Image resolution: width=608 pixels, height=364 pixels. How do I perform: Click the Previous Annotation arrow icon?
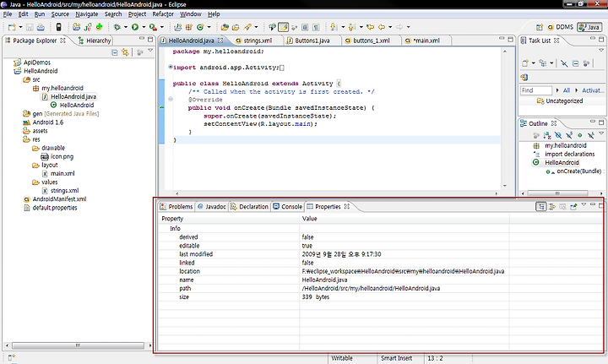click(x=351, y=27)
